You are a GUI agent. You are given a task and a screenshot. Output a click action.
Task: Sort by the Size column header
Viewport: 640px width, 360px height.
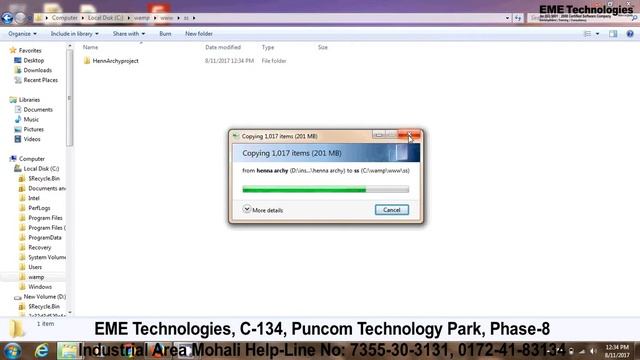pos(323,47)
